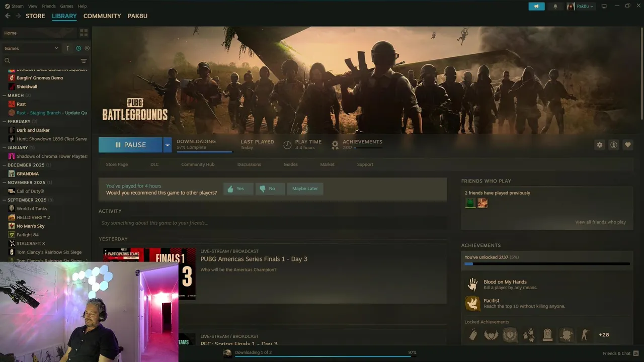Open the View menu
This screenshot has height=362, width=644.
[x=33, y=6]
